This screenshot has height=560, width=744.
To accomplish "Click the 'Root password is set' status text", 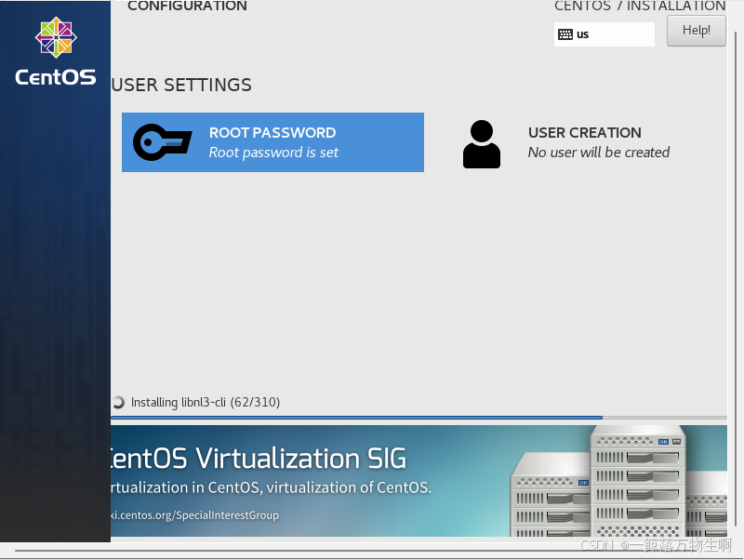I will [x=273, y=153].
